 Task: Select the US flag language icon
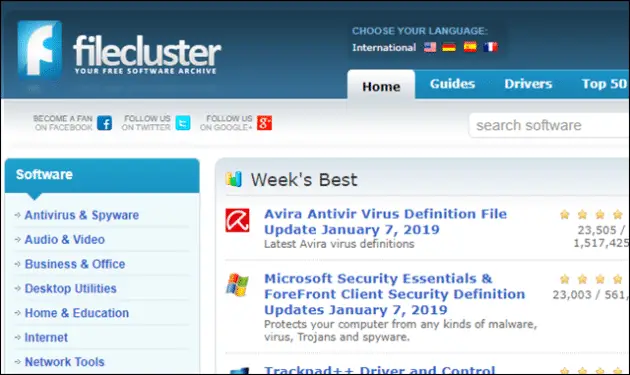click(430, 47)
